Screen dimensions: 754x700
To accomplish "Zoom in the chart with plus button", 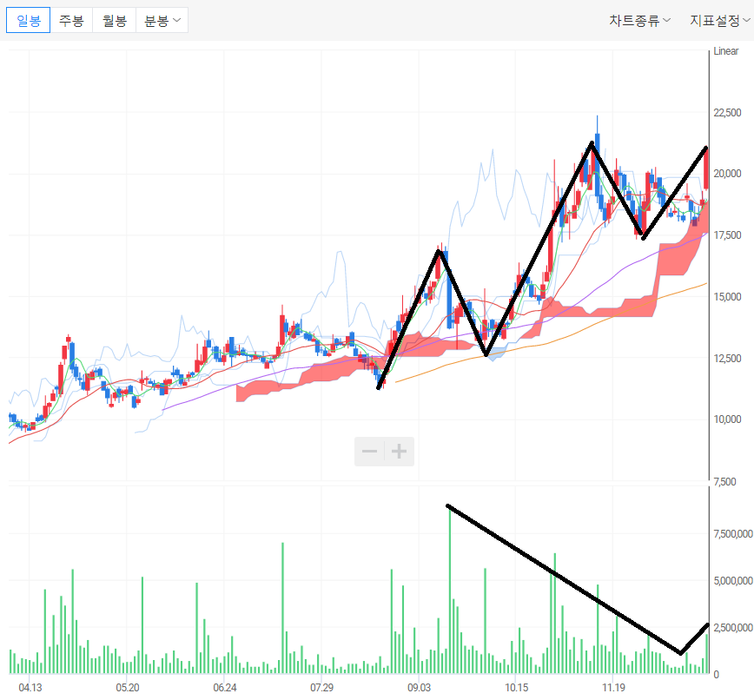I will pyautogui.click(x=399, y=452).
